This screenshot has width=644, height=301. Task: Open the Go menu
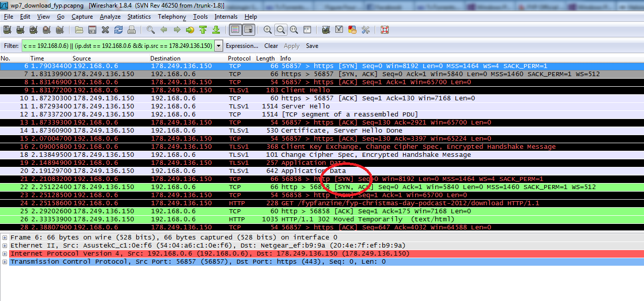(x=61, y=17)
